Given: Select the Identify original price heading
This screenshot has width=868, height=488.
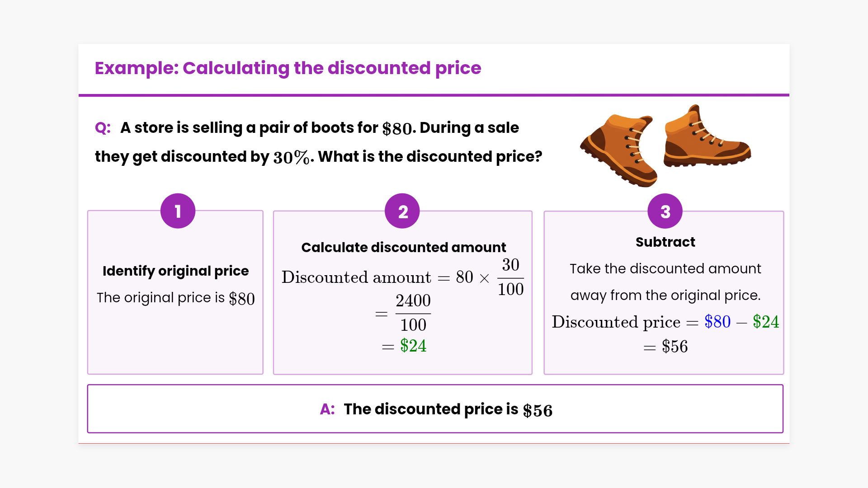Looking at the screenshot, I should tap(175, 271).
